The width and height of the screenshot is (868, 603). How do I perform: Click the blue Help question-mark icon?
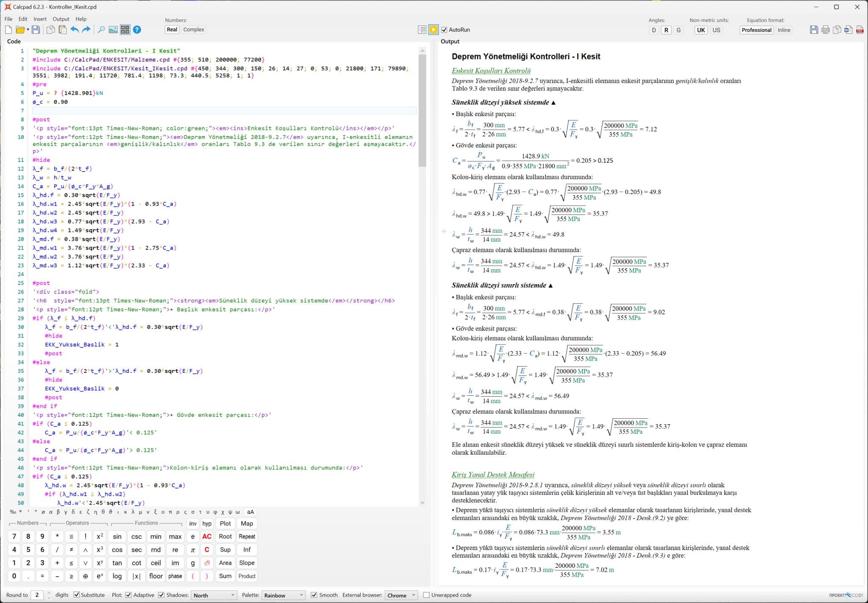tap(137, 30)
